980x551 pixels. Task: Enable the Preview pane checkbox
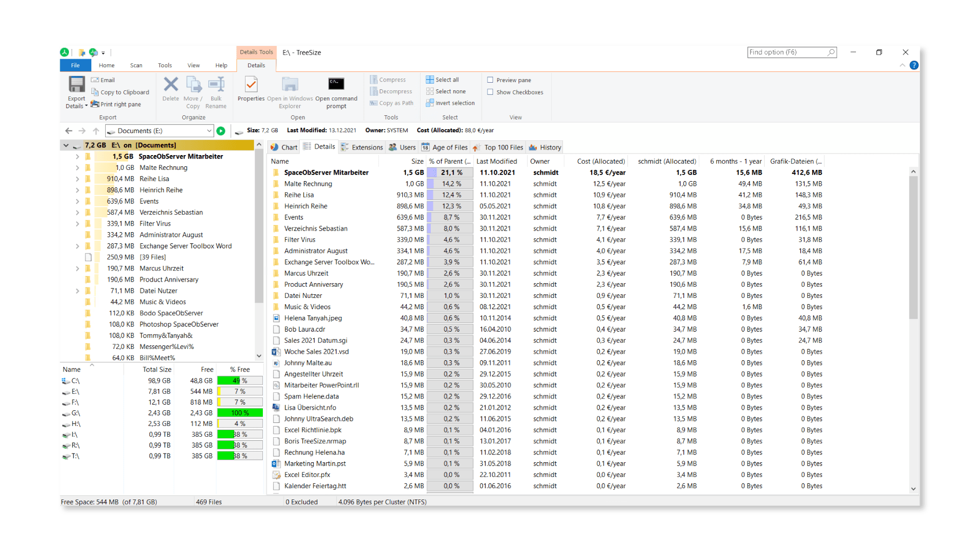pyautogui.click(x=491, y=80)
